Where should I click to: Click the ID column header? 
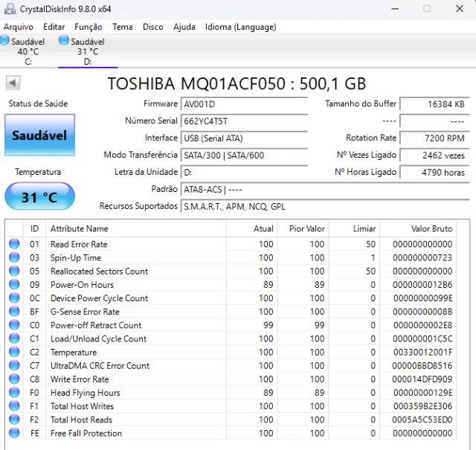click(34, 228)
